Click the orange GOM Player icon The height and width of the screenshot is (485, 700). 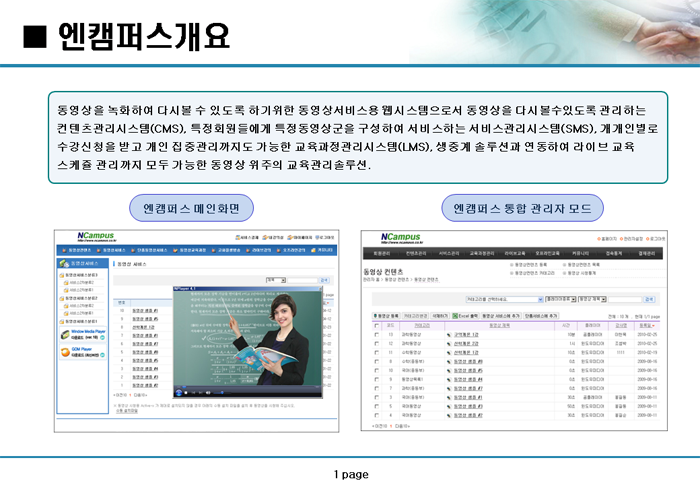tap(65, 352)
